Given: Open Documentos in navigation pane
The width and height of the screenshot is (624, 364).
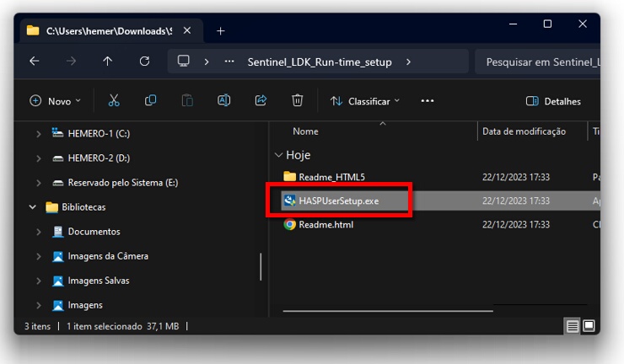Looking at the screenshot, I should click(94, 232).
